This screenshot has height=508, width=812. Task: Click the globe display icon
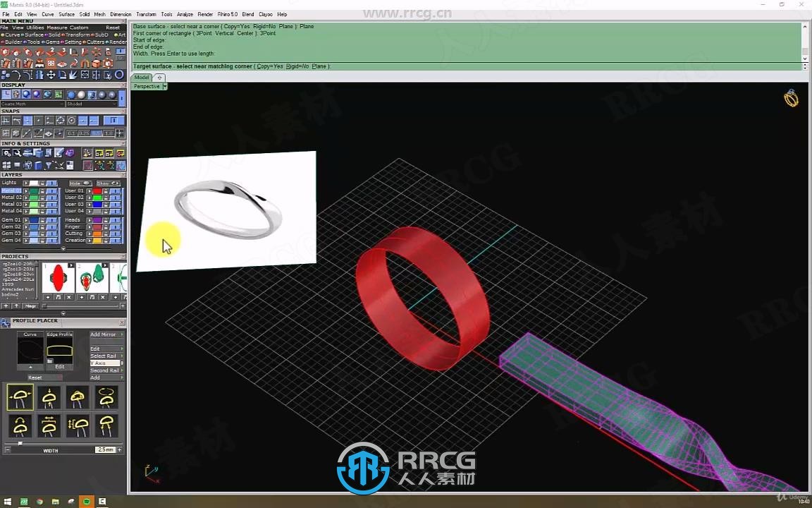[48, 95]
